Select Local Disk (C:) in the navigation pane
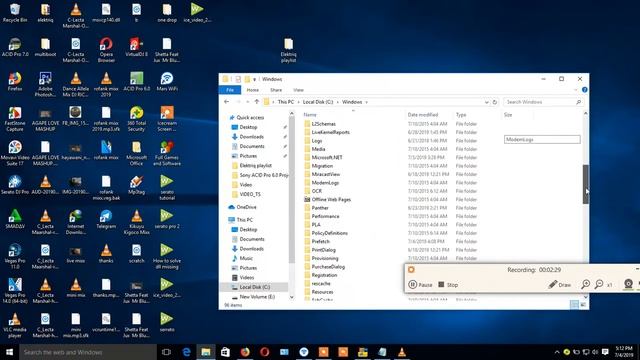The height and width of the screenshot is (360, 640). [x=255, y=287]
